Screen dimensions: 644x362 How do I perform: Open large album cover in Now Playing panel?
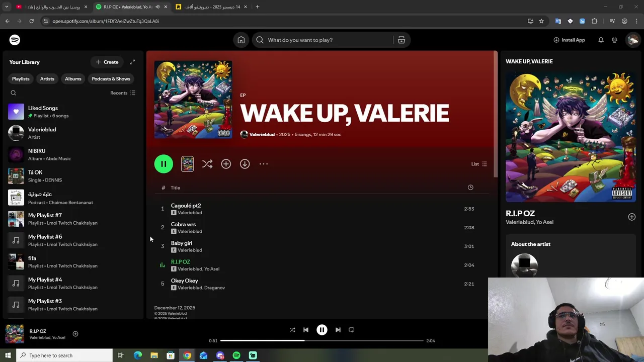(x=571, y=137)
